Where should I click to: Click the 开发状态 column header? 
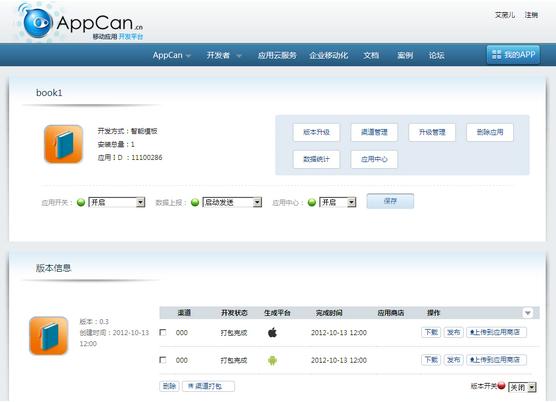pos(234,313)
